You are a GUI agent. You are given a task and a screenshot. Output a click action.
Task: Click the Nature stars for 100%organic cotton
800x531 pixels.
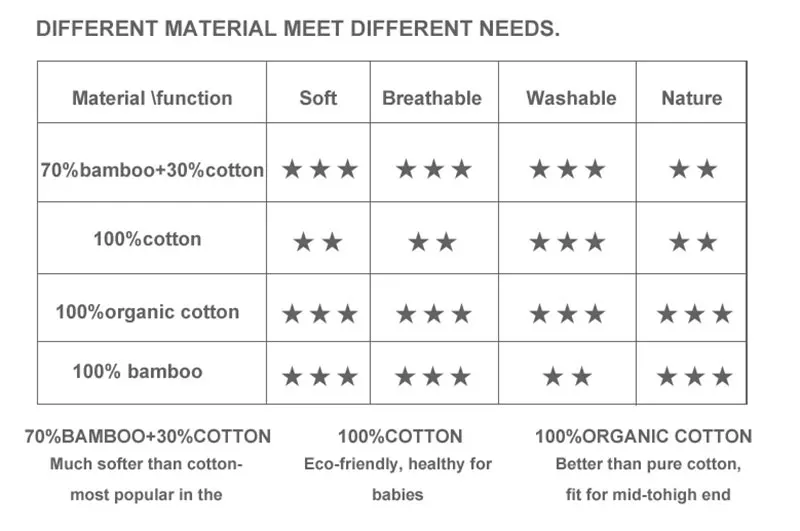pyautogui.click(x=694, y=315)
